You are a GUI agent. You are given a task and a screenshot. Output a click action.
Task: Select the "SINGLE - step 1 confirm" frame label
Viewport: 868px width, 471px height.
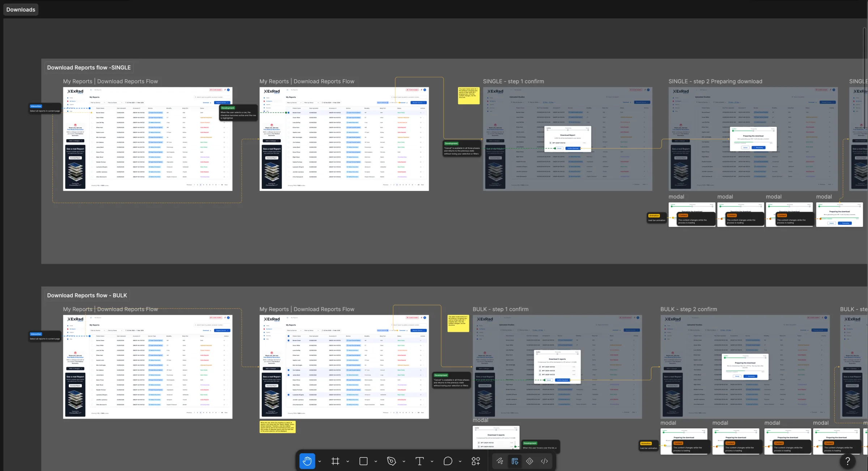(513, 81)
